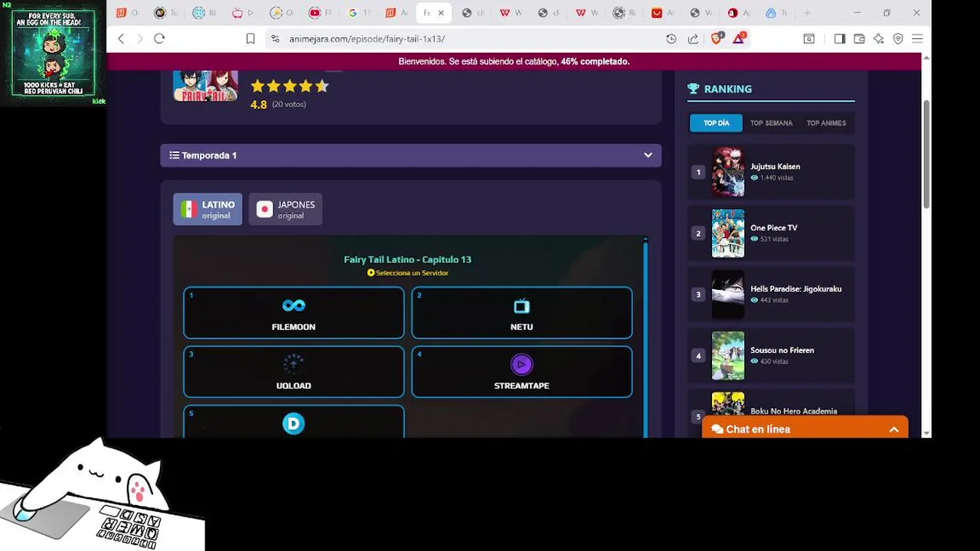This screenshot has height=551, width=980.
Task: Click the "Fairy Tail Latino - Capitulo 13" heading
Action: pos(407,259)
